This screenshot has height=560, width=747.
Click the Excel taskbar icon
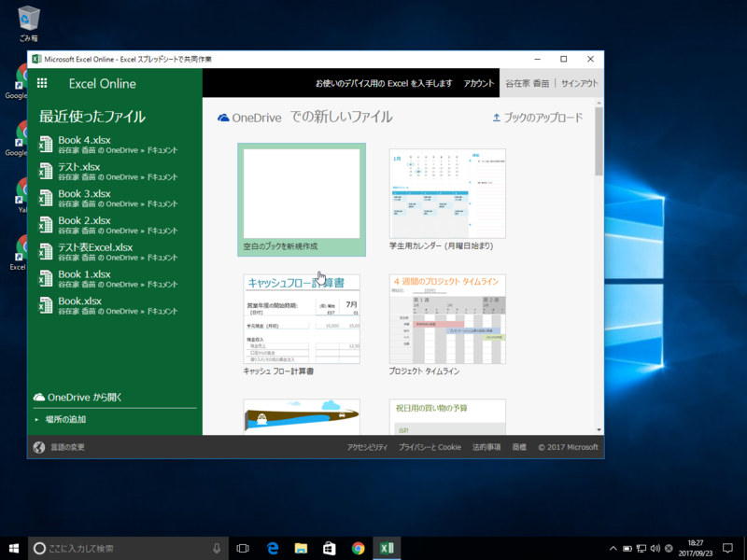click(x=387, y=548)
